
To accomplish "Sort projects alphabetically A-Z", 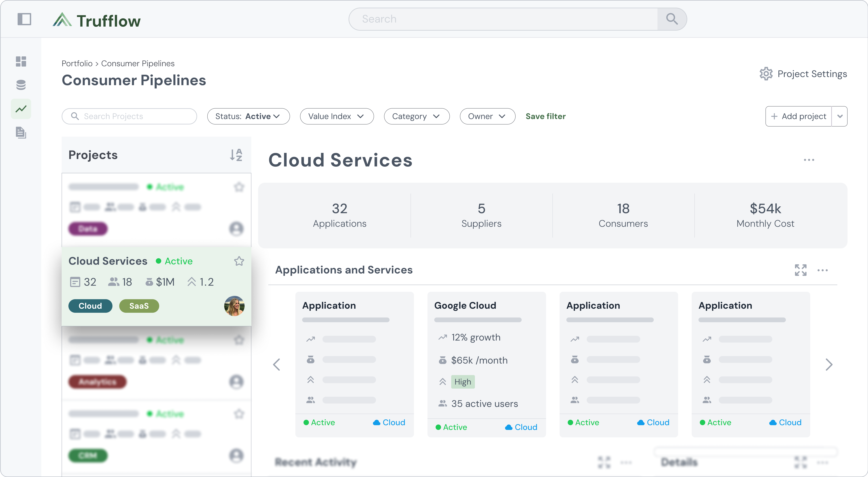I will point(236,155).
